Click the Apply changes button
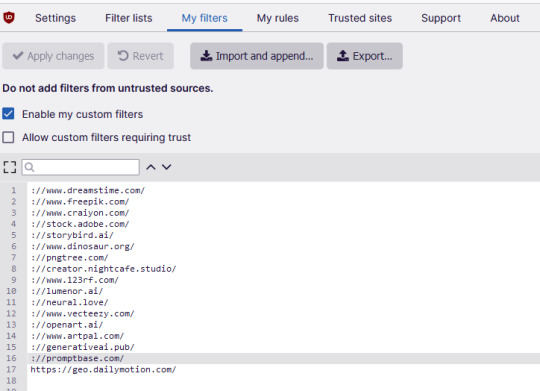This screenshot has height=391, width=540. pos(53,56)
